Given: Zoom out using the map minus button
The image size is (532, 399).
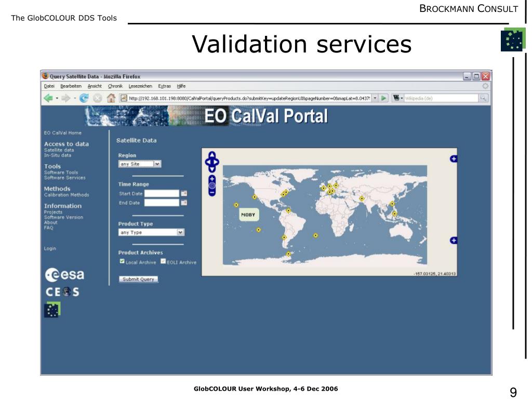Looking at the screenshot, I should click(212, 192).
